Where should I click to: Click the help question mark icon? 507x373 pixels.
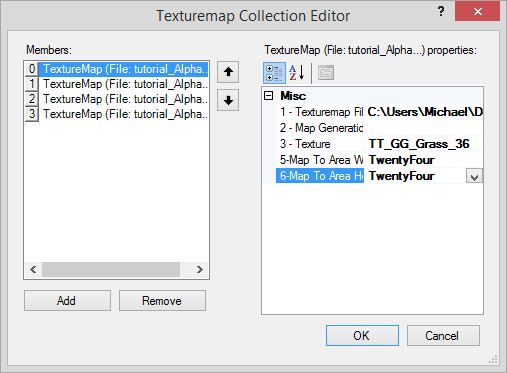441,12
